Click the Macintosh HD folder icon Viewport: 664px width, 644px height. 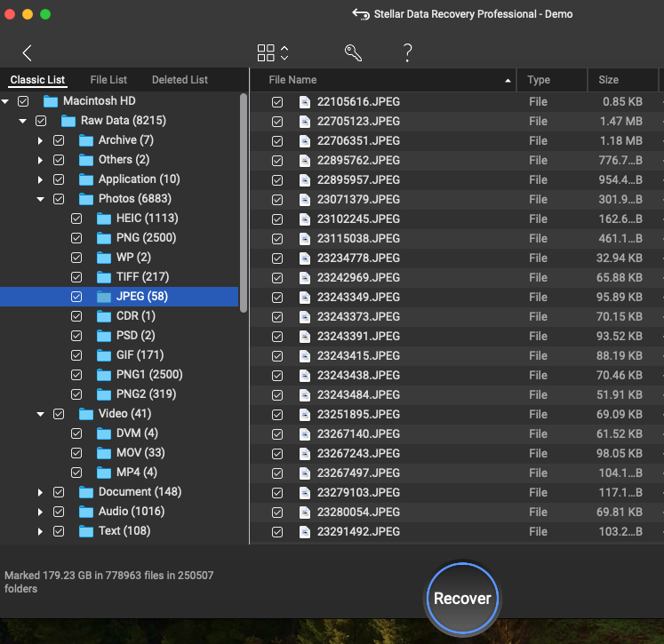tap(51, 101)
